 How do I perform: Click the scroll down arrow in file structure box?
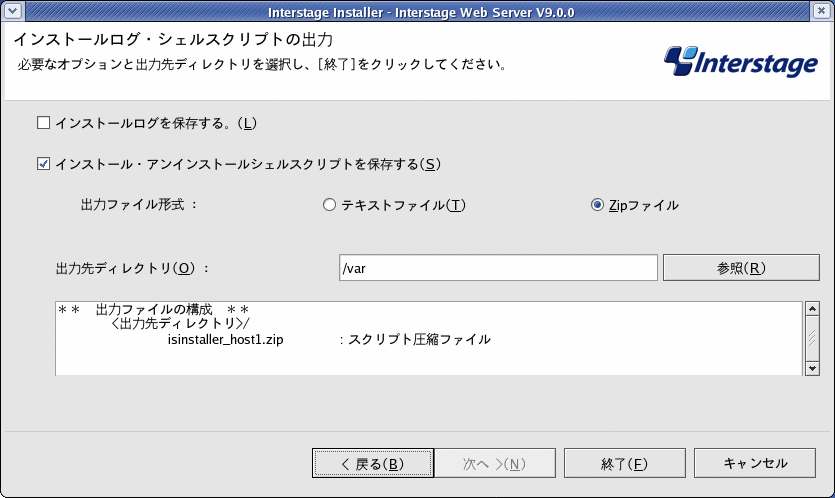tap(812, 369)
